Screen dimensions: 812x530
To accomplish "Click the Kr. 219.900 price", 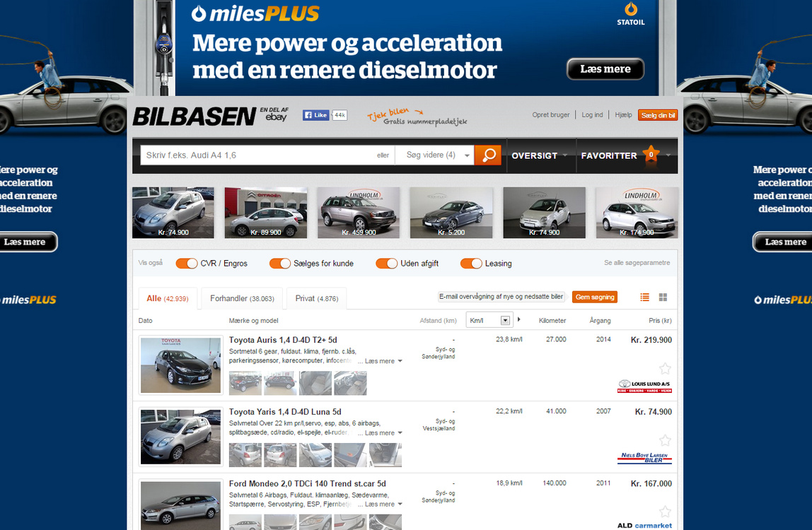I will [x=651, y=340].
